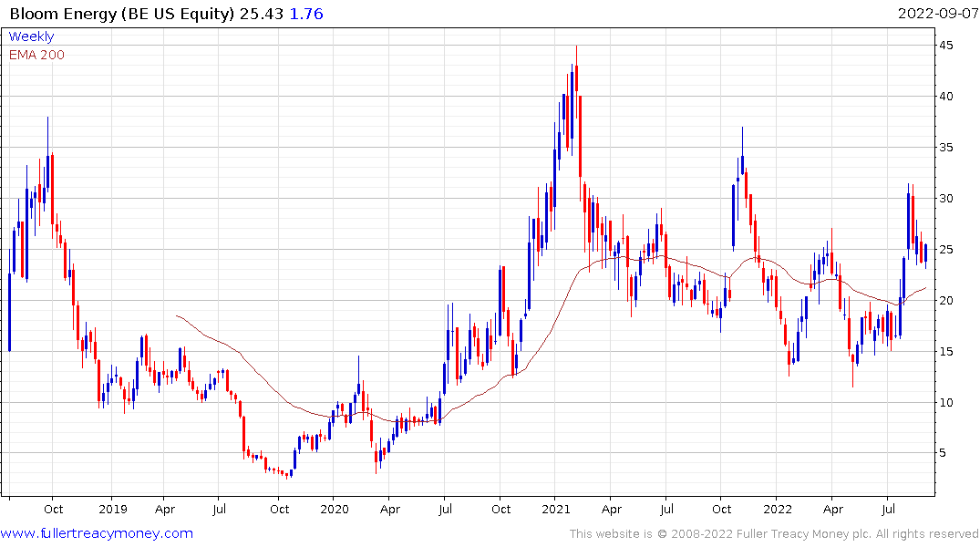This screenshot has height=547, width=980.
Task: Click the 2021 year label on time axis
Action: click(x=556, y=509)
